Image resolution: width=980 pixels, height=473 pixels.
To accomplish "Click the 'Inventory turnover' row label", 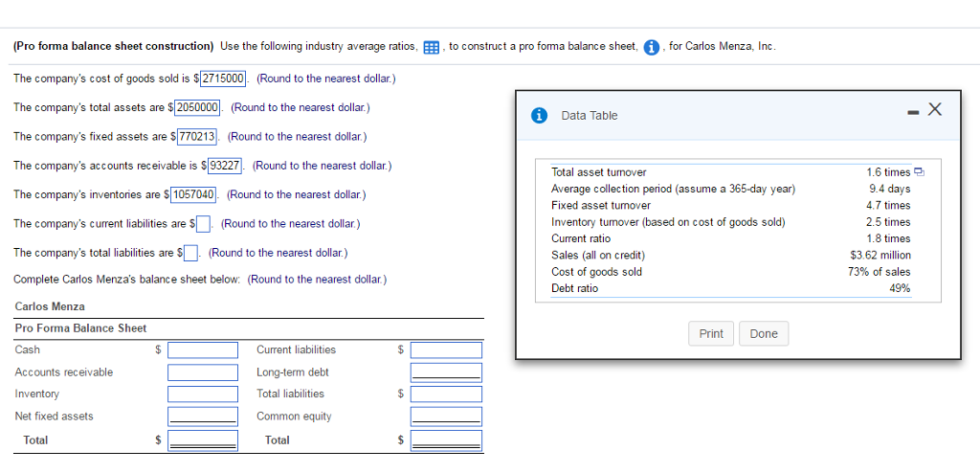I will click(668, 222).
